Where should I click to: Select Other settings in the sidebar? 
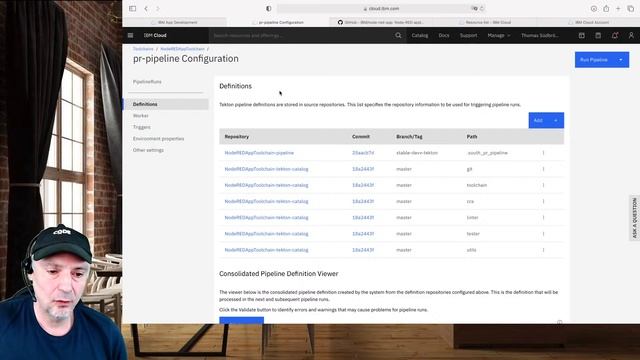coord(148,150)
